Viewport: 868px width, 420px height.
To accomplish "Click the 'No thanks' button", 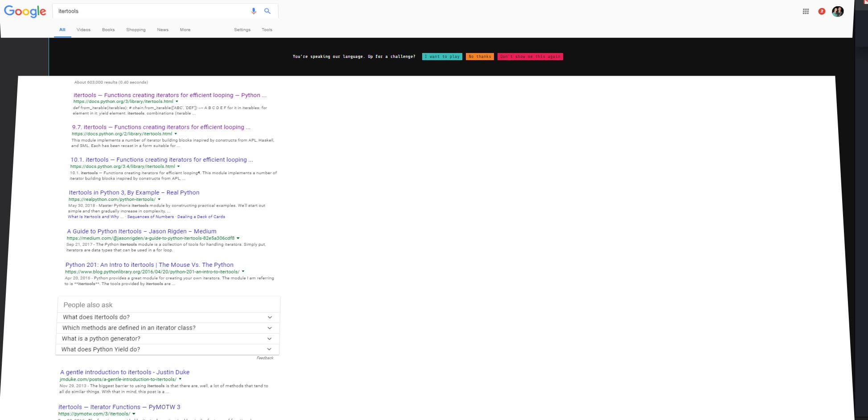I will pos(480,57).
